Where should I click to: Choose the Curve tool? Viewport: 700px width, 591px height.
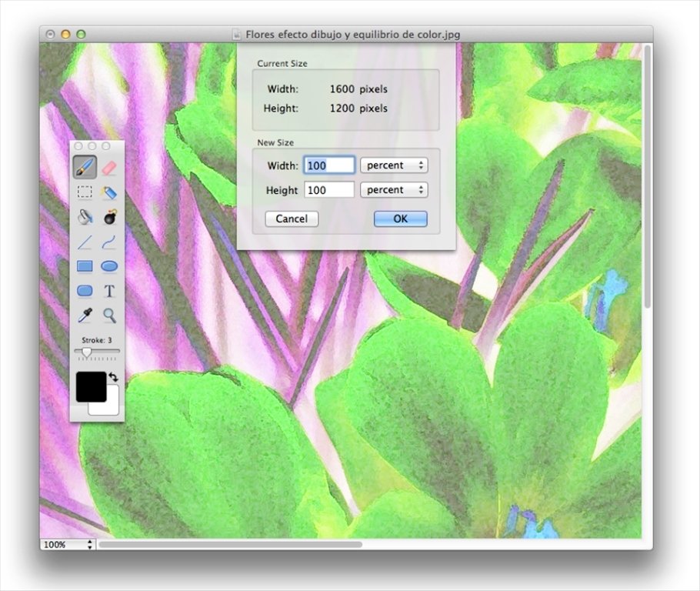pyautogui.click(x=109, y=242)
